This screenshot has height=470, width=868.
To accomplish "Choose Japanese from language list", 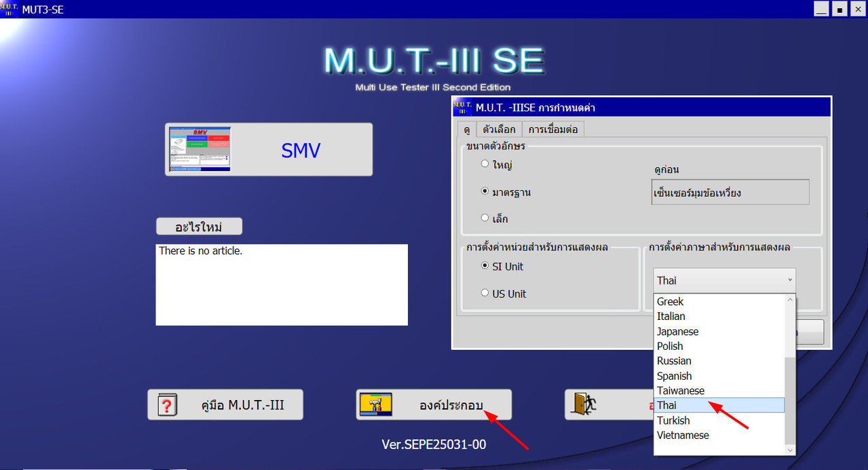I will [x=719, y=331].
